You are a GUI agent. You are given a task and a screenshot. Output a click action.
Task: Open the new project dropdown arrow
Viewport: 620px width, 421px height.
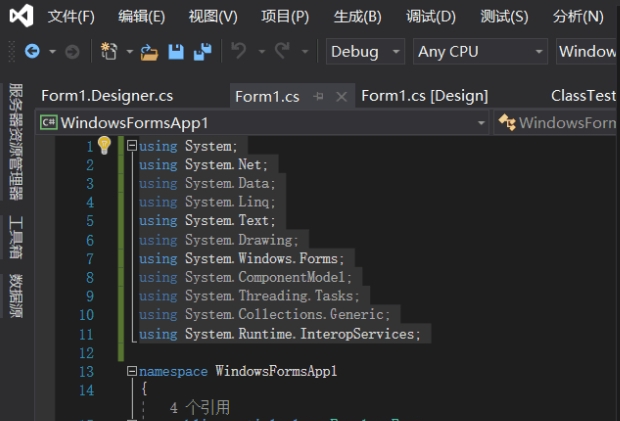click(129, 52)
